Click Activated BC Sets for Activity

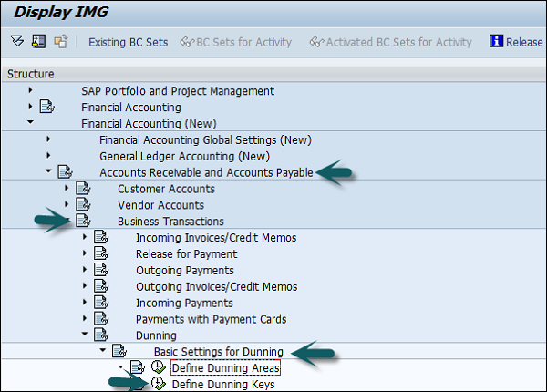pos(391,42)
